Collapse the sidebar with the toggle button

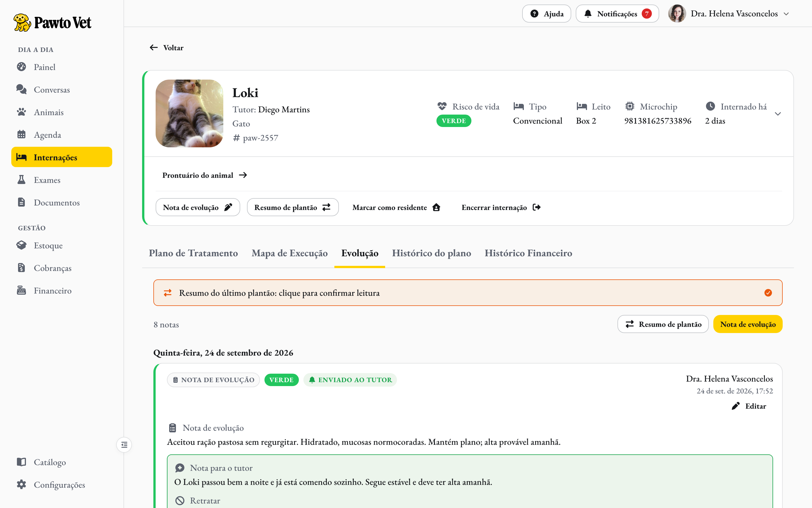[x=124, y=445]
